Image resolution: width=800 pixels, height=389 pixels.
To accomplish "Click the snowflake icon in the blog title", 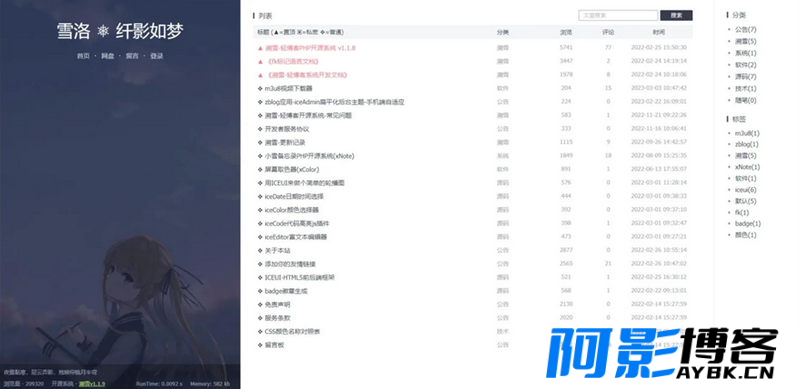I will [x=103, y=32].
